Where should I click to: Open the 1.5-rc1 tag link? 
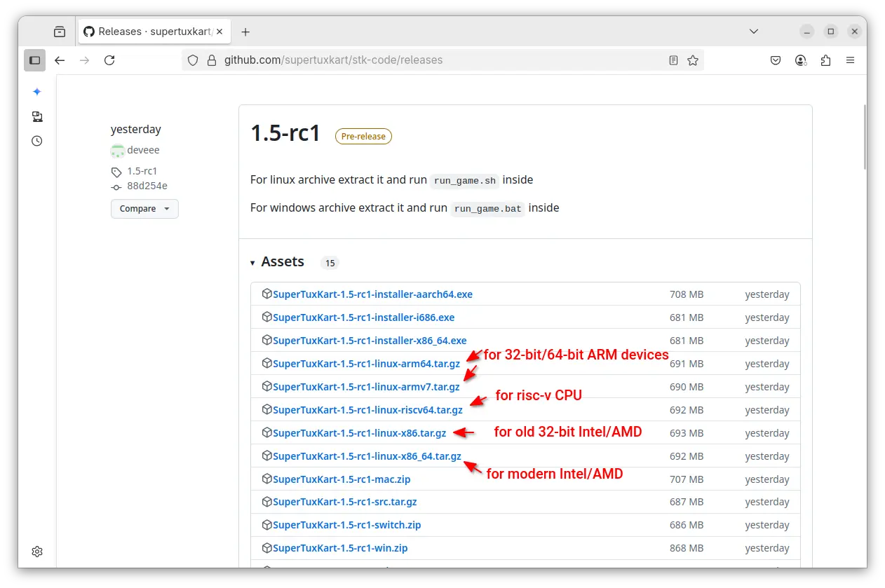pos(142,171)
